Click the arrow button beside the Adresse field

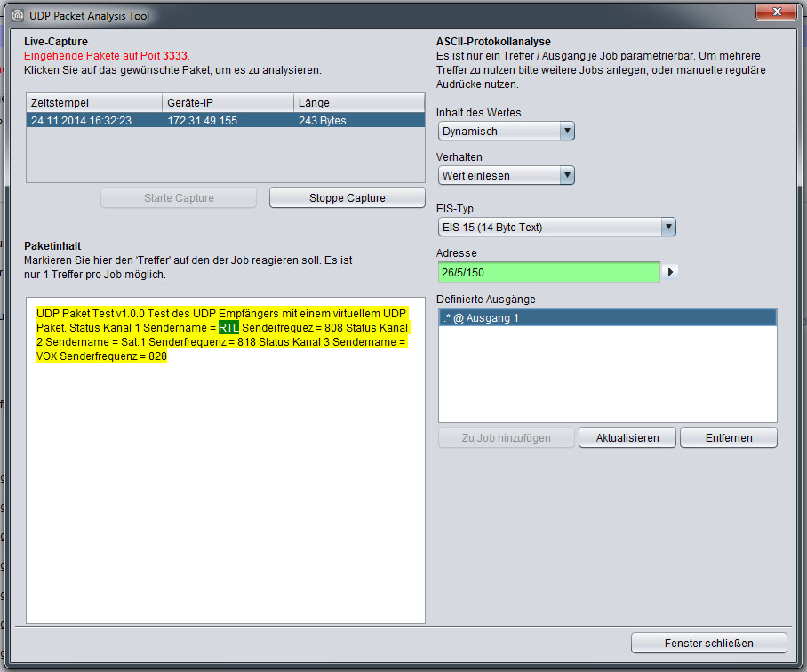pyautogui.click(x=671, y=272)
